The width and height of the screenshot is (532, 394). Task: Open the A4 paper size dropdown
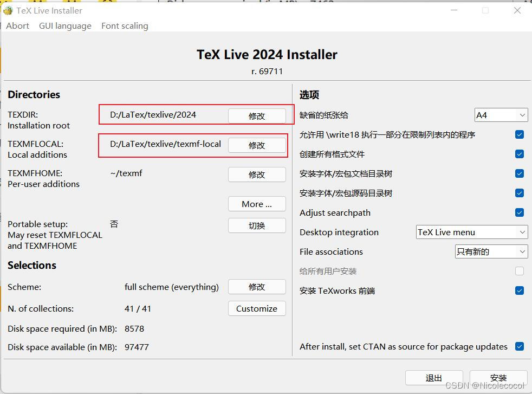pyautogui.click(x=501, y=115)
